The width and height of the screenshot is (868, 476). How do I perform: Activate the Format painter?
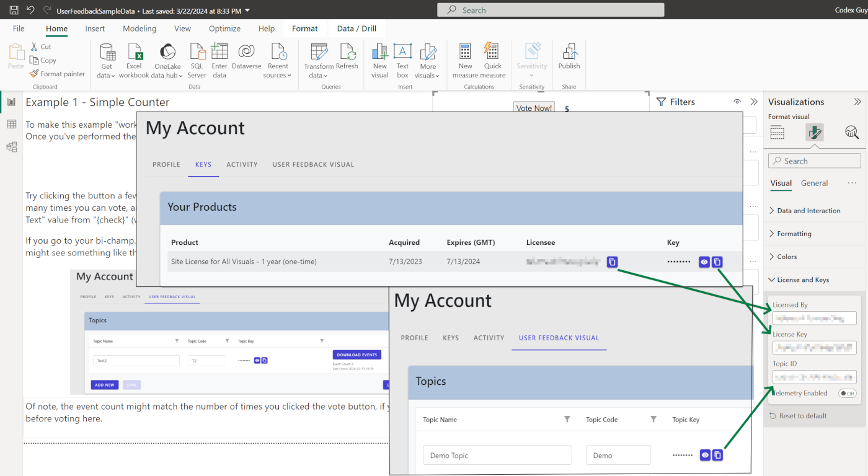[x=57, y=74]
